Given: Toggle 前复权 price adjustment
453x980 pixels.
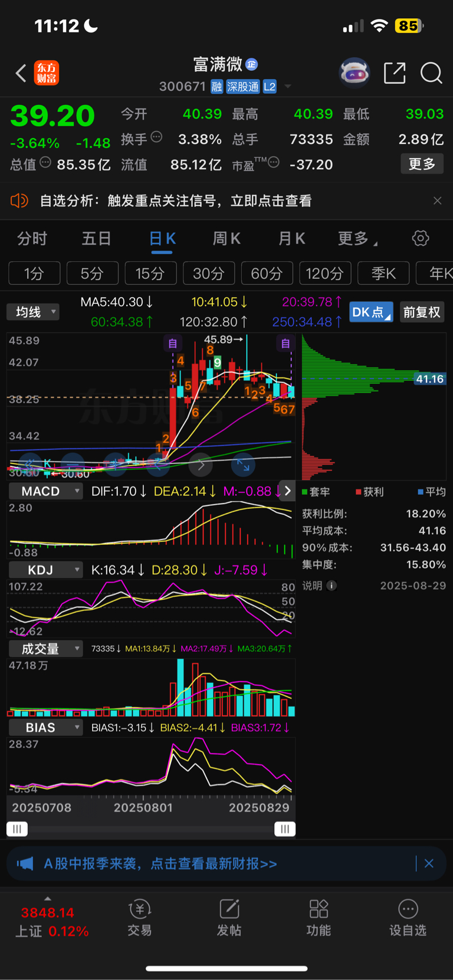Looking at the screenshot, I should pyautogui.click(x=422, y=312).
